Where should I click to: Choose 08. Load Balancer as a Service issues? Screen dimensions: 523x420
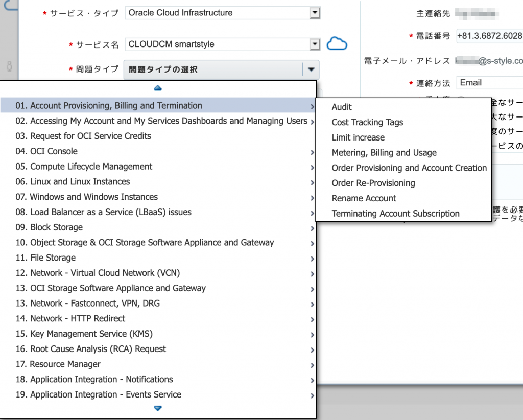158,212
